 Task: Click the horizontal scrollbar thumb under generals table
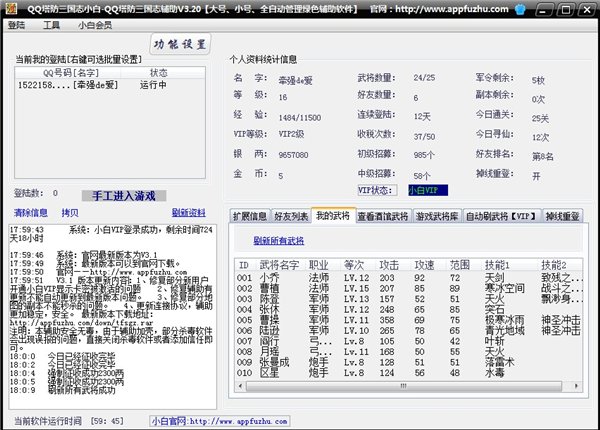coord(404,386)
